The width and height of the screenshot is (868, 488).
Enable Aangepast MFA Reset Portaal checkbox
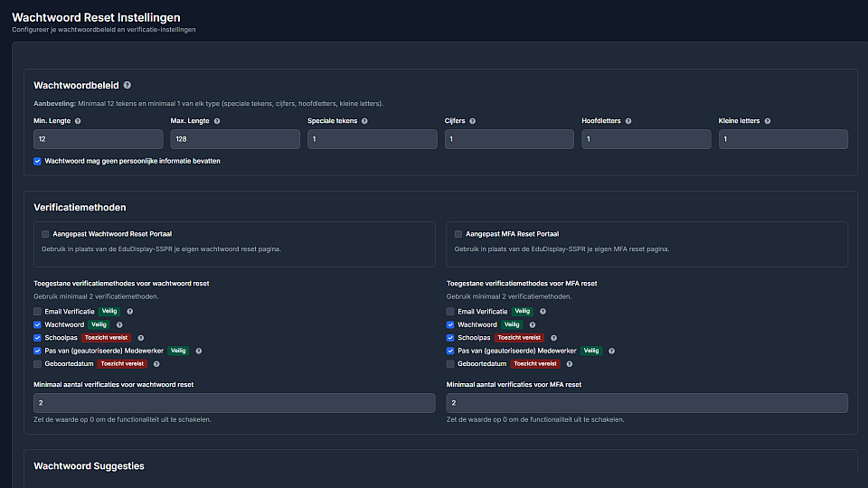coord(458,234)
